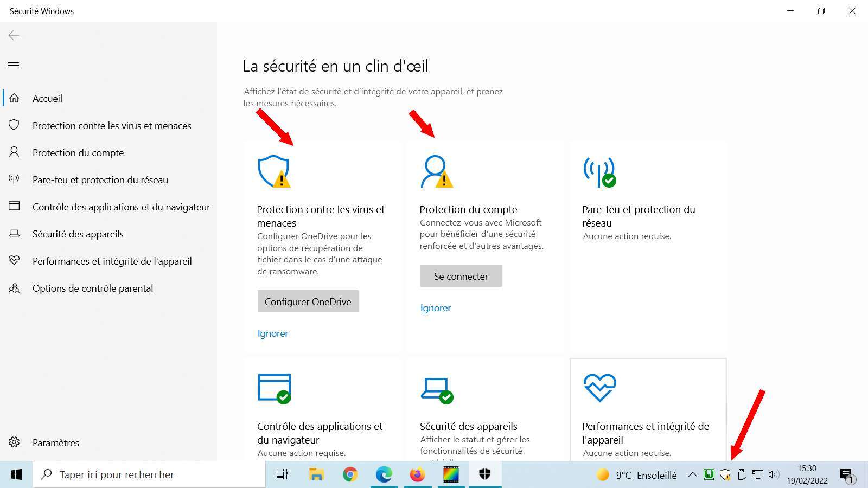The image size is (868, 488).
Task: Click the Sécurité des appareils card title
Action: click(x=469, y=426)
